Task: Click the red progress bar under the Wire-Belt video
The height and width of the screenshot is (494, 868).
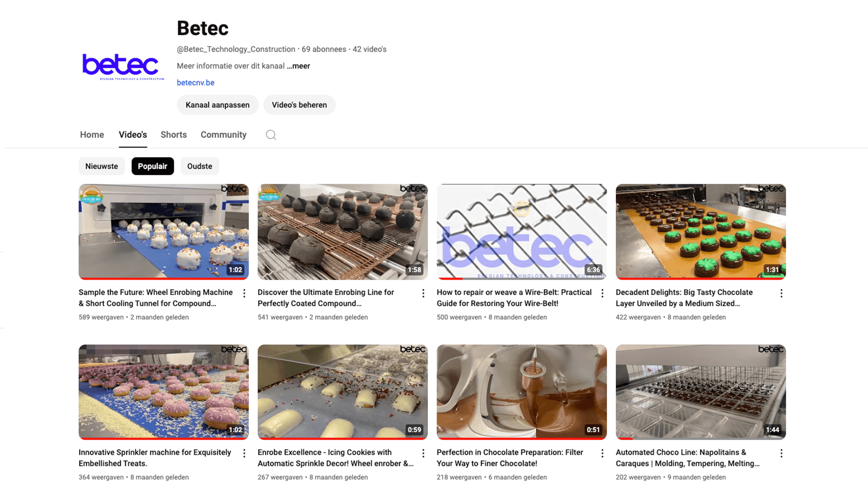Action: 449,279
